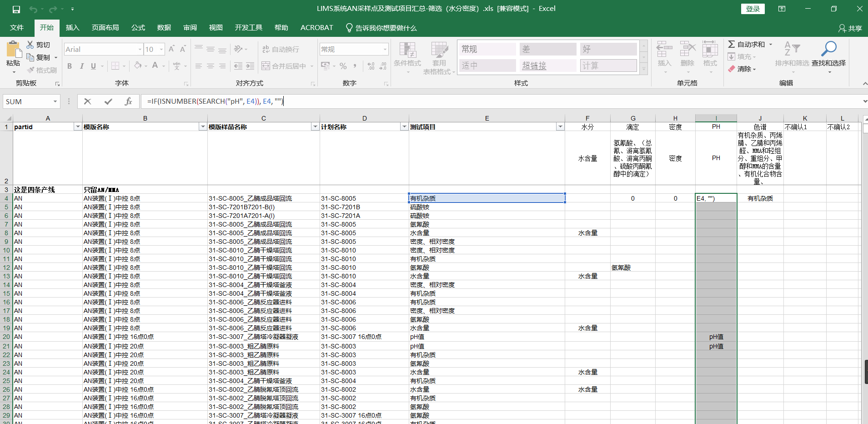868x424 pixels.
Task: Click the AutoSum sigma icon
Action: (x=732, y=44)
